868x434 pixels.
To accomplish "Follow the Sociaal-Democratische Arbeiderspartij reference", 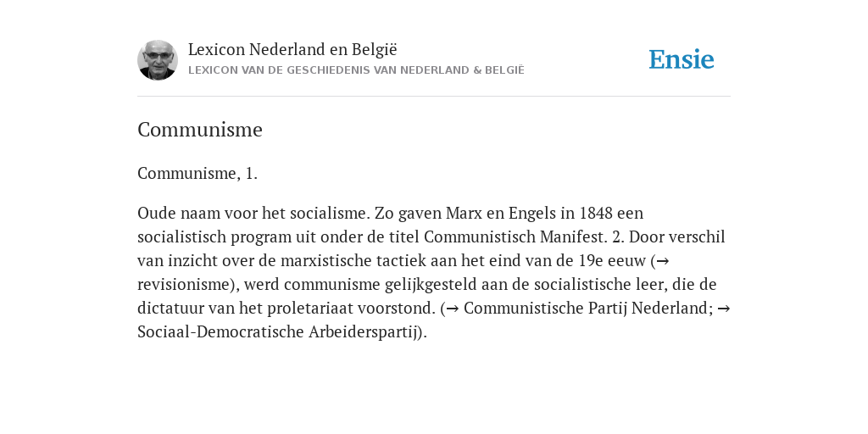I will (277, 332).
